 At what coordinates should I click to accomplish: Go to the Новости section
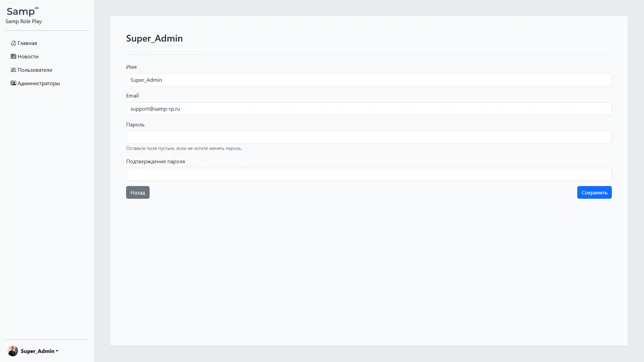tap(28, 56)
